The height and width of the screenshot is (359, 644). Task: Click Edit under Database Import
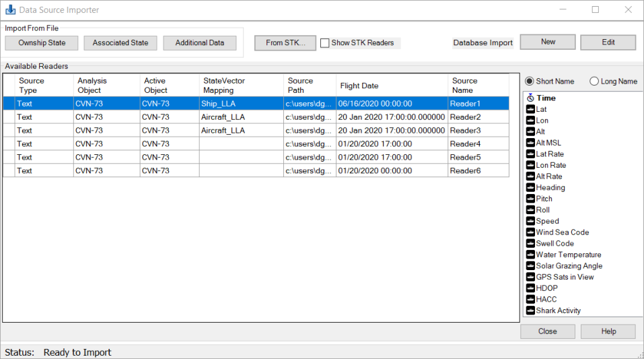pyautogui.click(x=608, y=42)
